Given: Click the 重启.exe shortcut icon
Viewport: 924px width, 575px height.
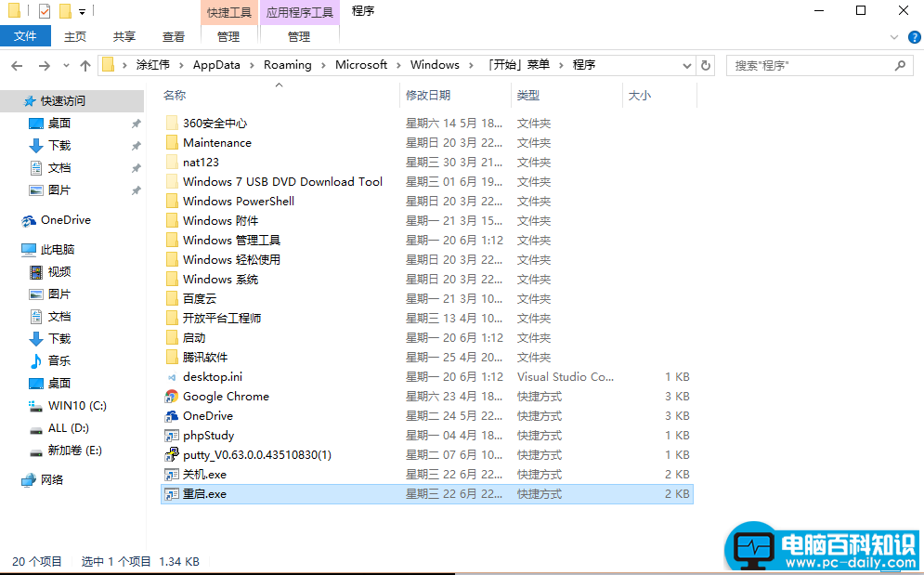Looking at the screenshot, I should tap(172, 493).
